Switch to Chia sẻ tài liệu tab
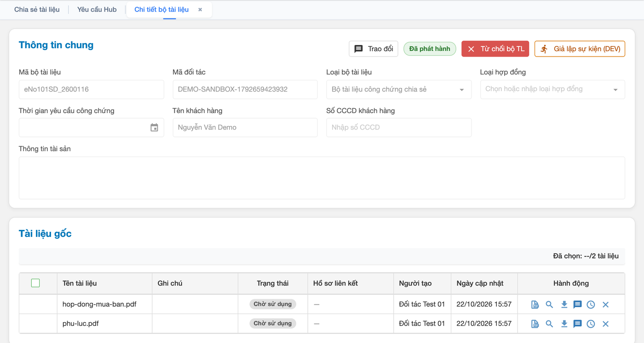Screen dimensions: 644x343 [x=37, y=9]
